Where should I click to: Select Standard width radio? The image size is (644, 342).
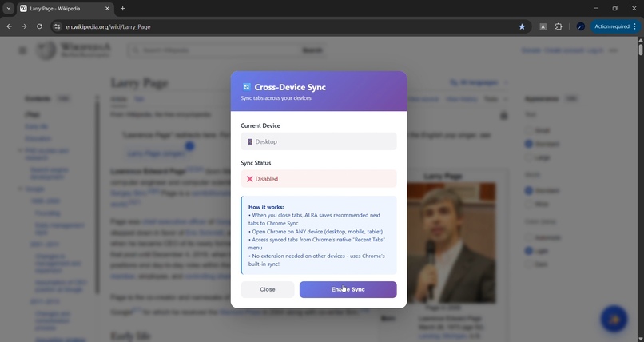529,190
